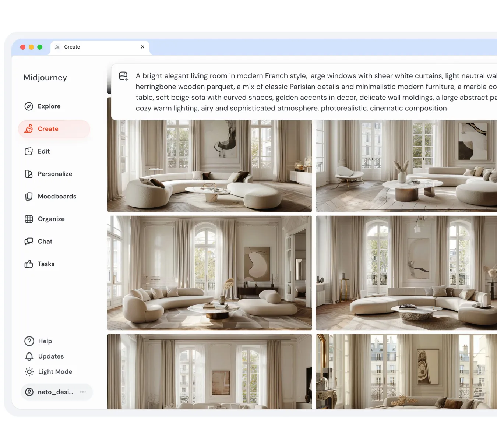Screen dimensions: 497x448
Task: Click the Midjourney logo title
Action: point(45,78)
